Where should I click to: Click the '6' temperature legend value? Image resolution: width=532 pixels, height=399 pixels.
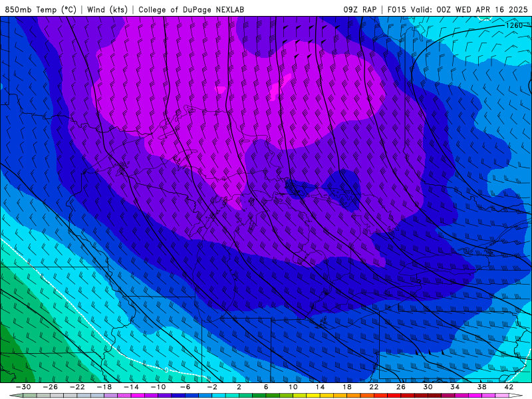[266, 387]
